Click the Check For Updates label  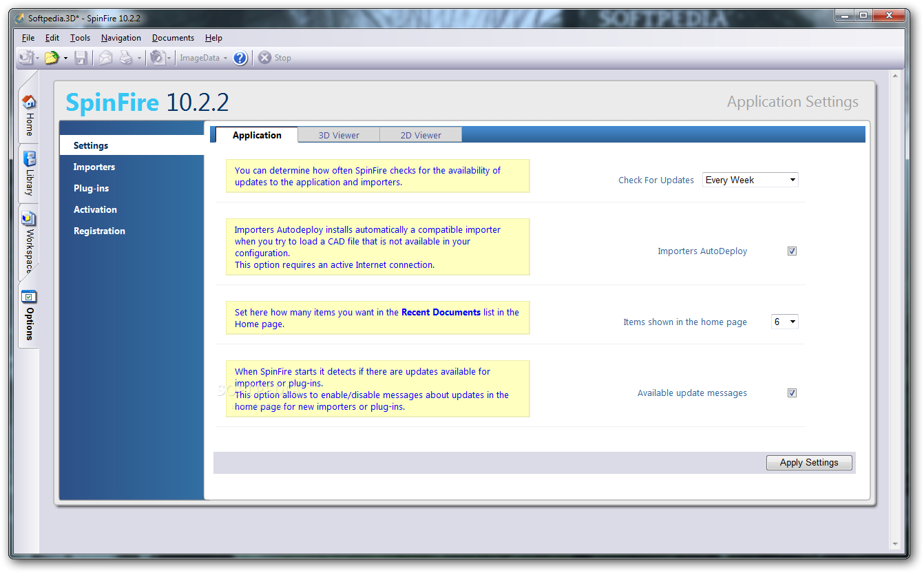point(656,180)
